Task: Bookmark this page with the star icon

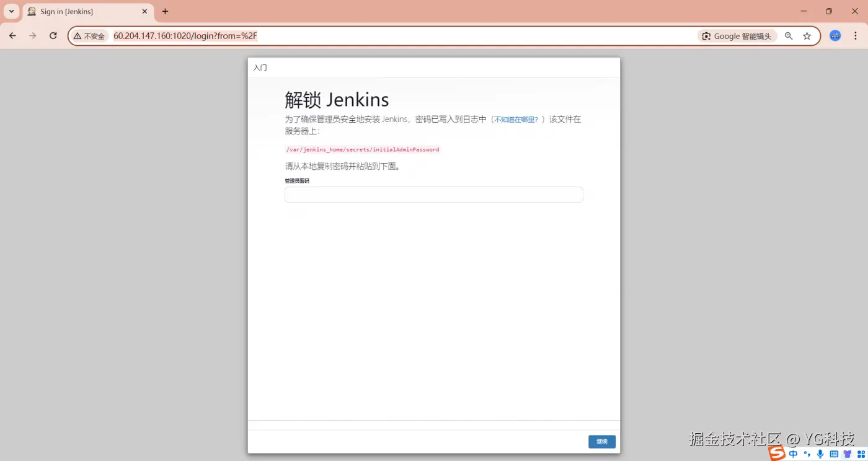Action: click(807, 36)
